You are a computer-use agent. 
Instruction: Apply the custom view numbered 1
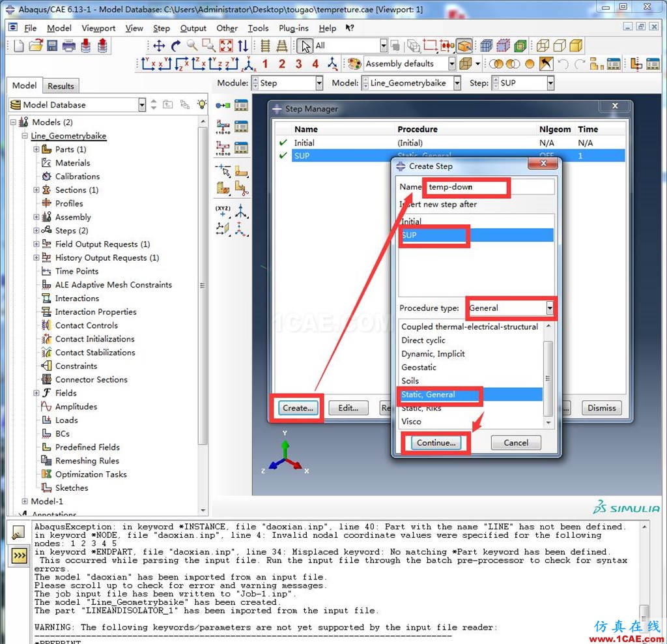tap(266, 65)
